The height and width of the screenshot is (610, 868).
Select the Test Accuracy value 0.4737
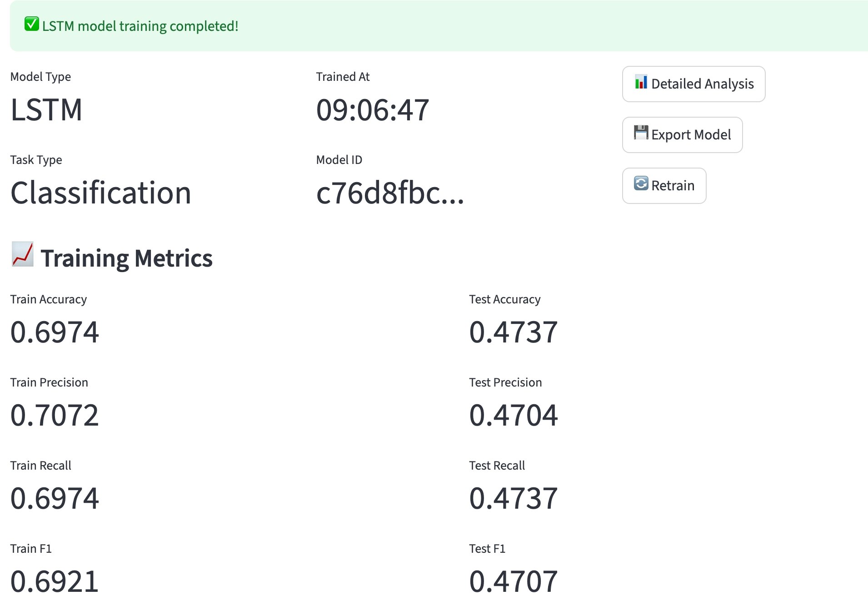(514, 332)
